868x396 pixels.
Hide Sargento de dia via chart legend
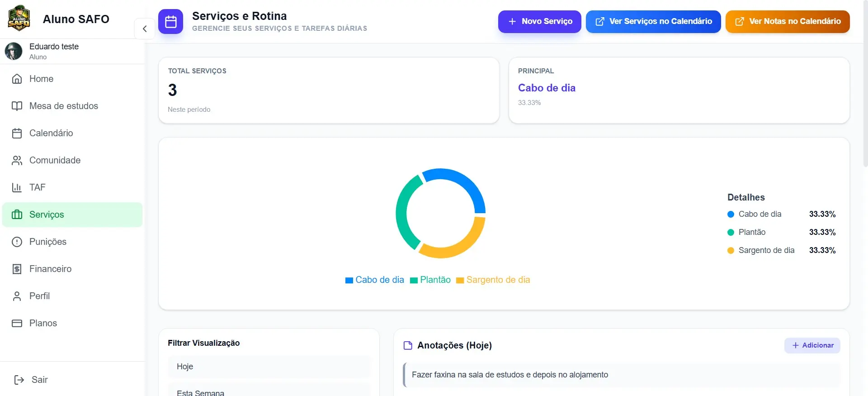[493, 280]
